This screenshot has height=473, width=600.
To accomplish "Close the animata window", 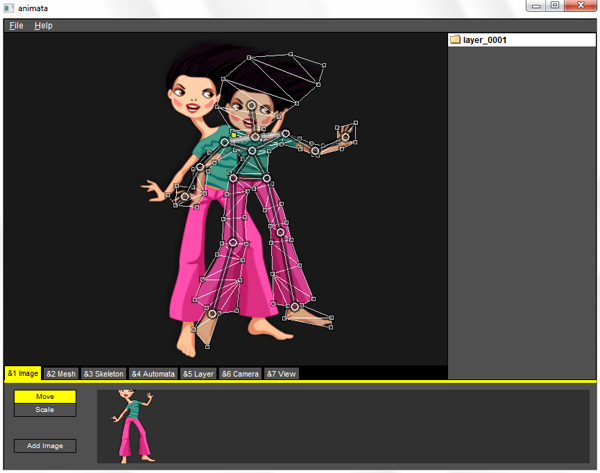I will pos(580,7).
